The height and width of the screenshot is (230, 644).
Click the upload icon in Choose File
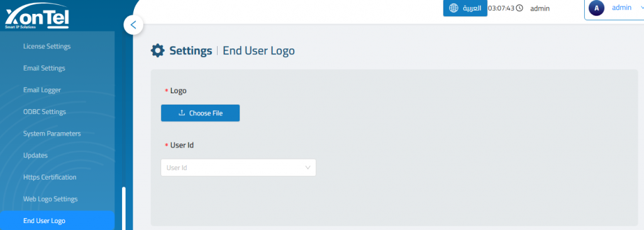pos(182,113)
